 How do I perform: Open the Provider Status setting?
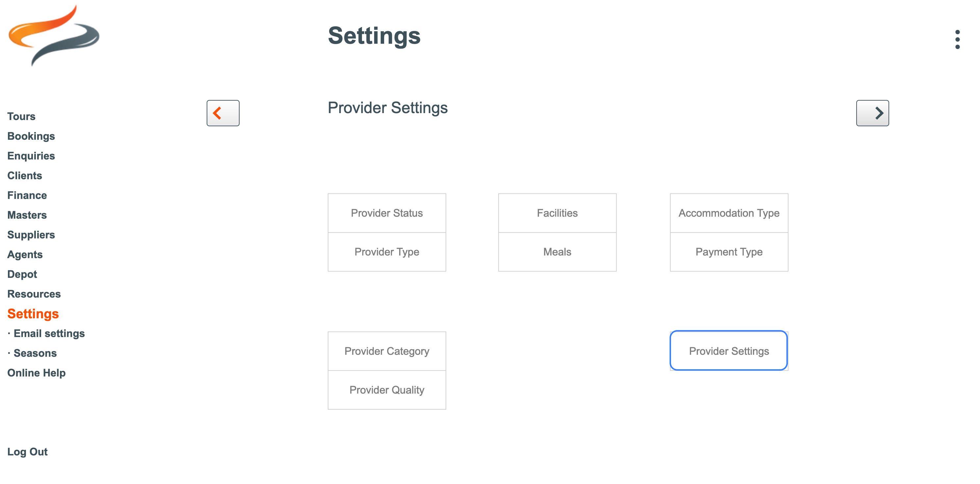[x=387, y=213]
